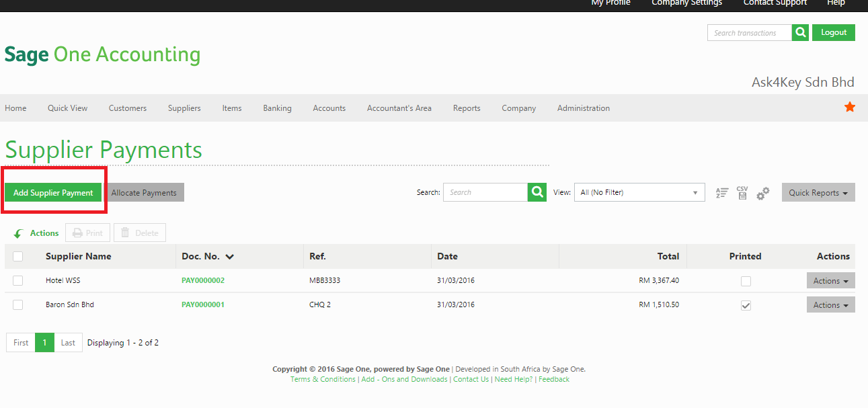Click Add Supplier Payment button
The height and width of the screenshot is (408, 868).
click(x=53, y=192)
